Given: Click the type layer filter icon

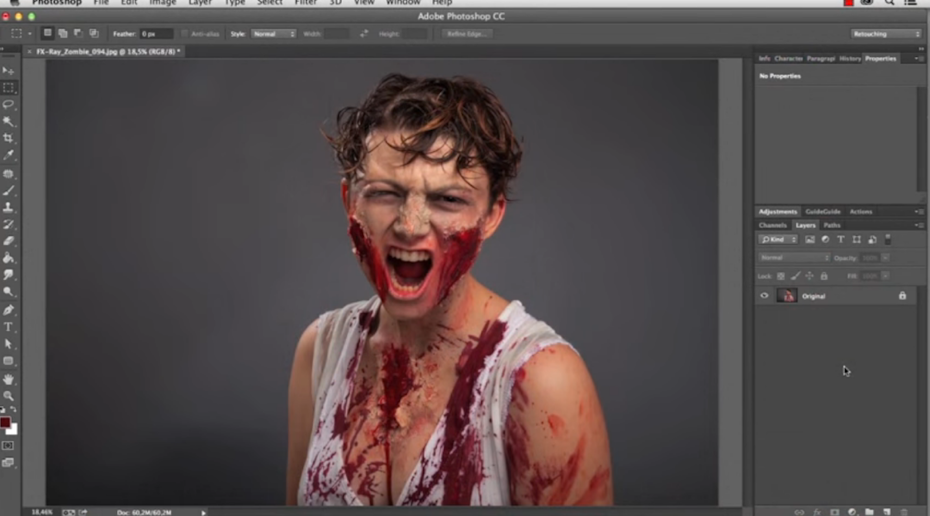Looking at the screenshot, I should 840,240.
